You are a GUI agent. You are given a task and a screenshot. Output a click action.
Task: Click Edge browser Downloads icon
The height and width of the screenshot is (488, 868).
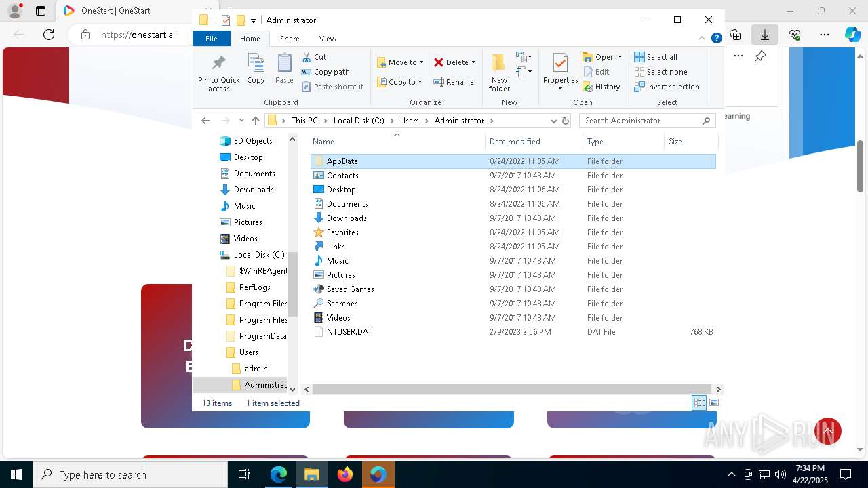[765, 35]
